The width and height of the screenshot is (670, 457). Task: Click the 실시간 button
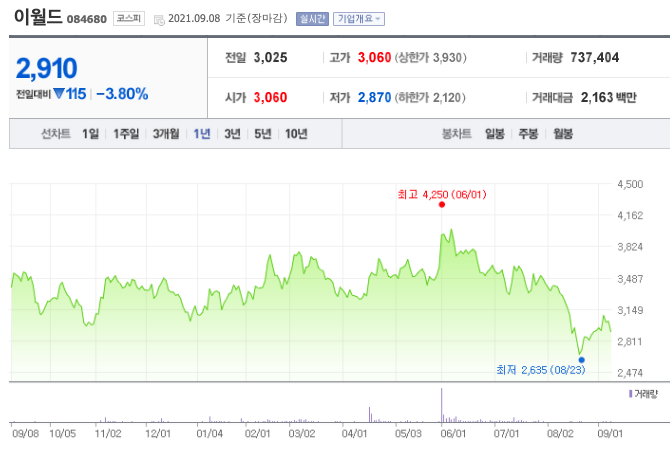(312, 19)
